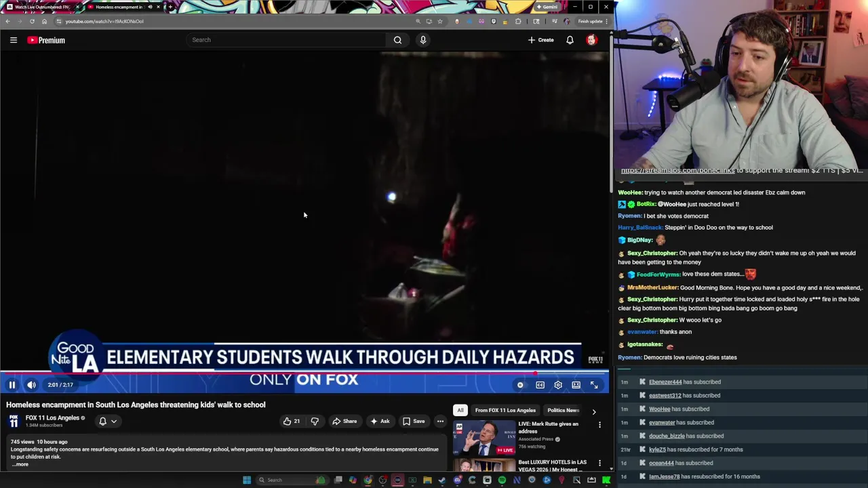Click the MrsMotherLucker chat username
Viewport: 868px width, 488px height.
pos(652,288)
